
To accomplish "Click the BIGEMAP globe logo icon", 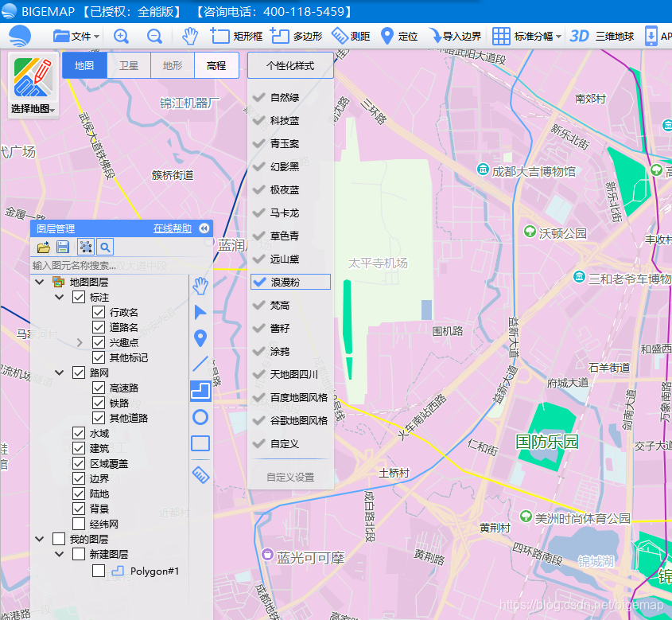I will coord(20,36).
